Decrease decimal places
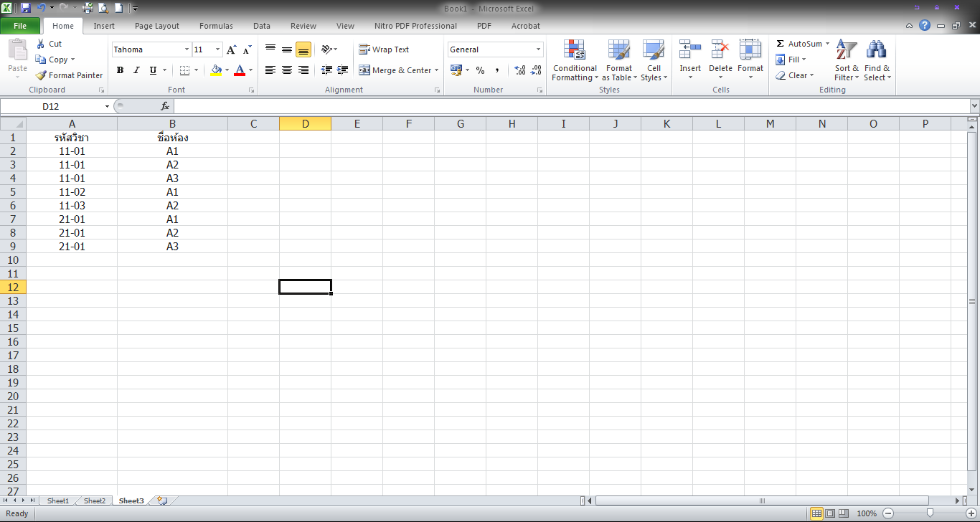 [x=536, y=70]
